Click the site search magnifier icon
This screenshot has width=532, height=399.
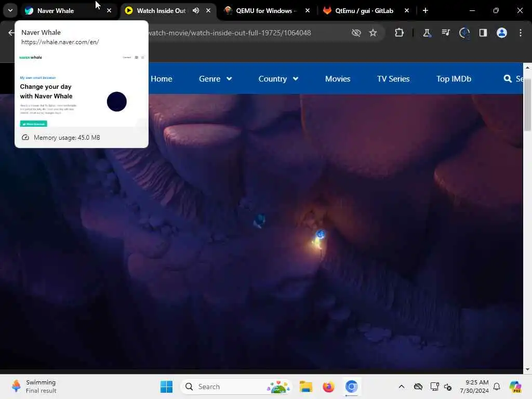pyautogui.click(x=508, y=79)
